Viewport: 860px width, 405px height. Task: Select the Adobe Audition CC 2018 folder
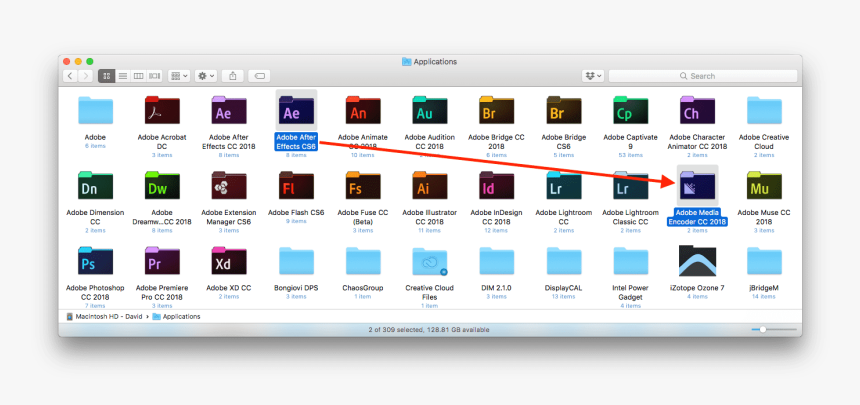click(430, 110)
